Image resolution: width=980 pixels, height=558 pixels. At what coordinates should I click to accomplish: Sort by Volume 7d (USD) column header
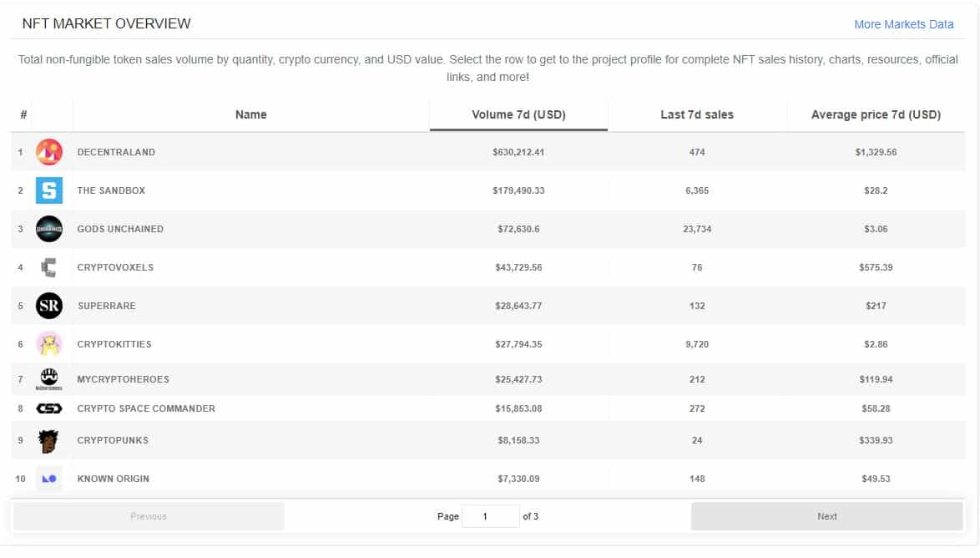(x=518, y=114)
